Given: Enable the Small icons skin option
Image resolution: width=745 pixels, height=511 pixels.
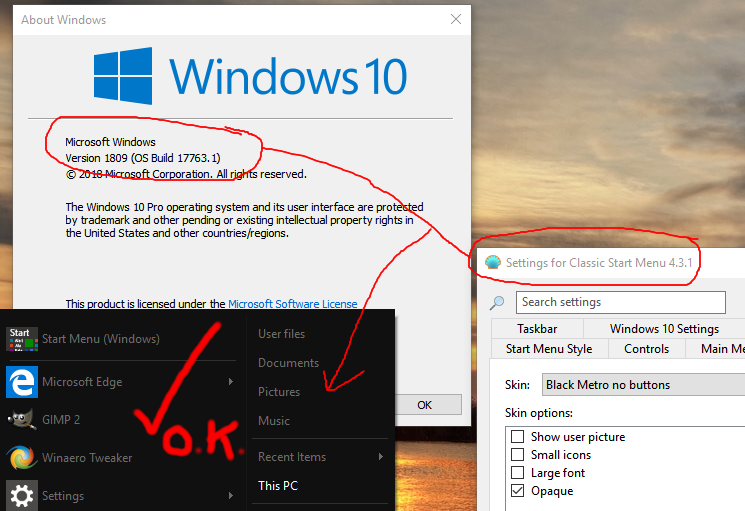Looking at the screenshot, I should coord(517,454).
